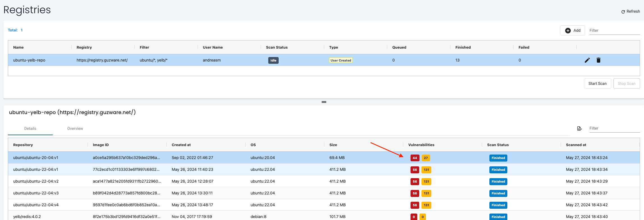Open yelb/redis:4.0.2 image row
This screenshot has height=220, width=644.
324,216
